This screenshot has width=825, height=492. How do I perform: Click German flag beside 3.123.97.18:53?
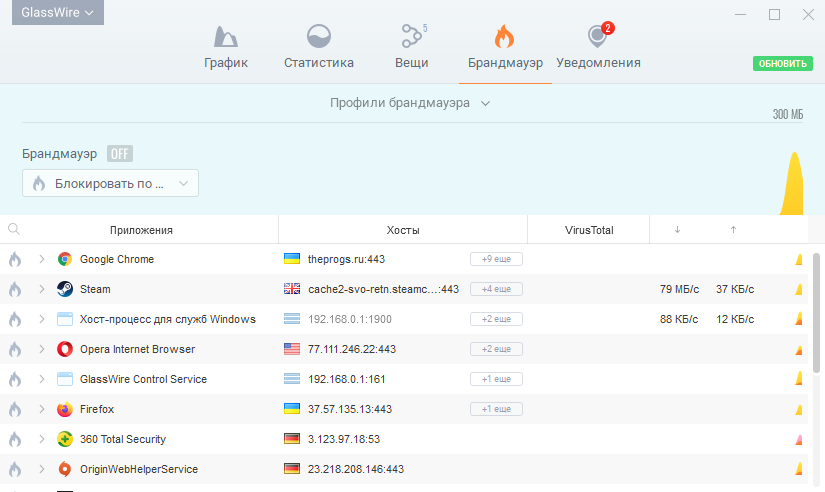[x=292, y=439]
